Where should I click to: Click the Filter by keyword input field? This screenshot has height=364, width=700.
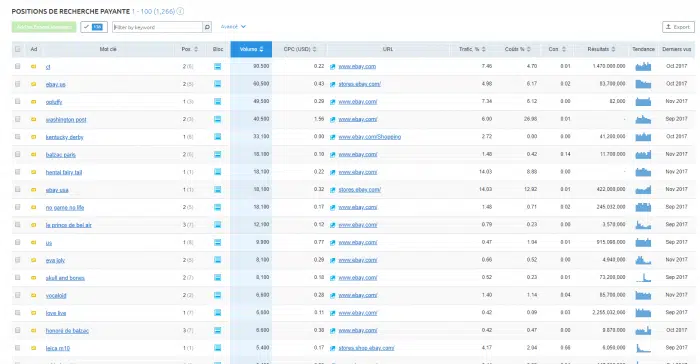coord(158,27)
